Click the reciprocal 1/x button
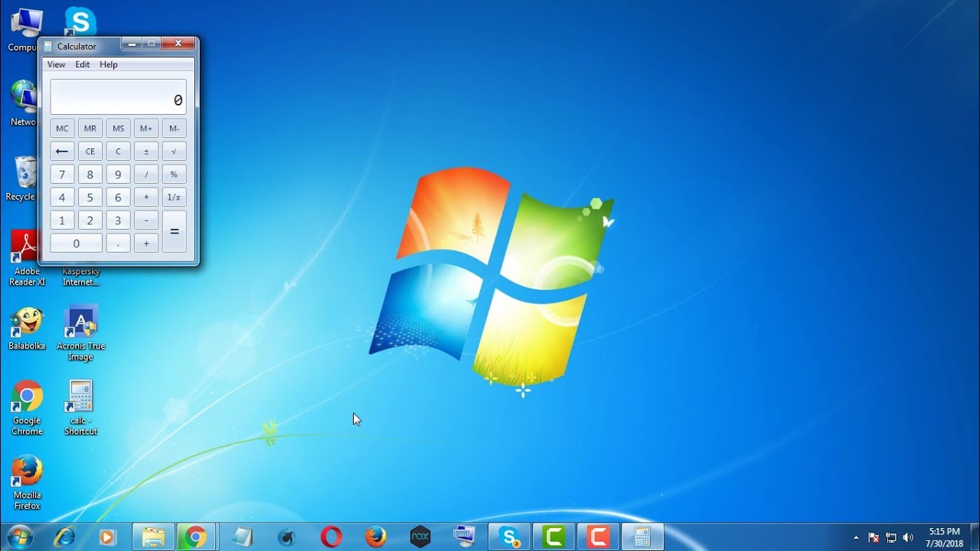The width and height of the screenshot is (980, 551). tap(174, 197)
